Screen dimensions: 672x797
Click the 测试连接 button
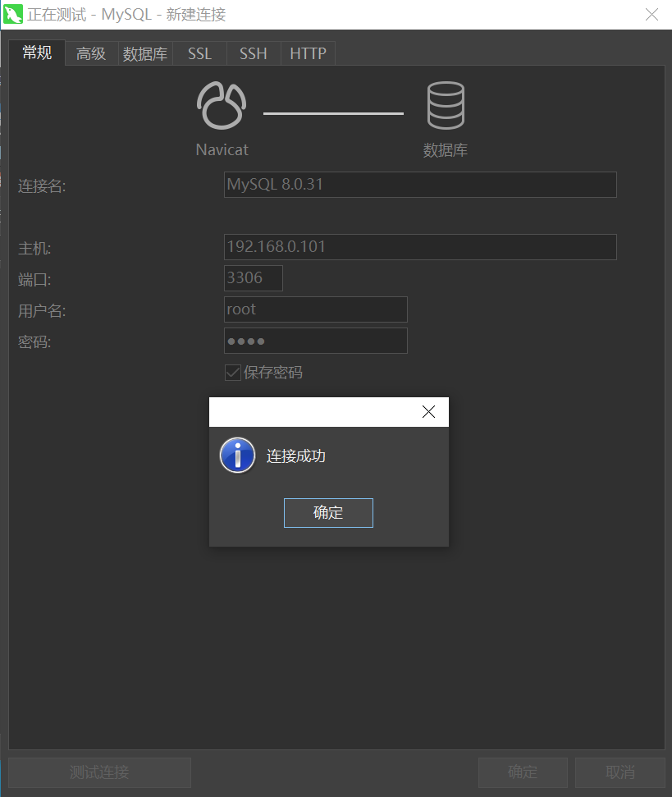[99, 772]
